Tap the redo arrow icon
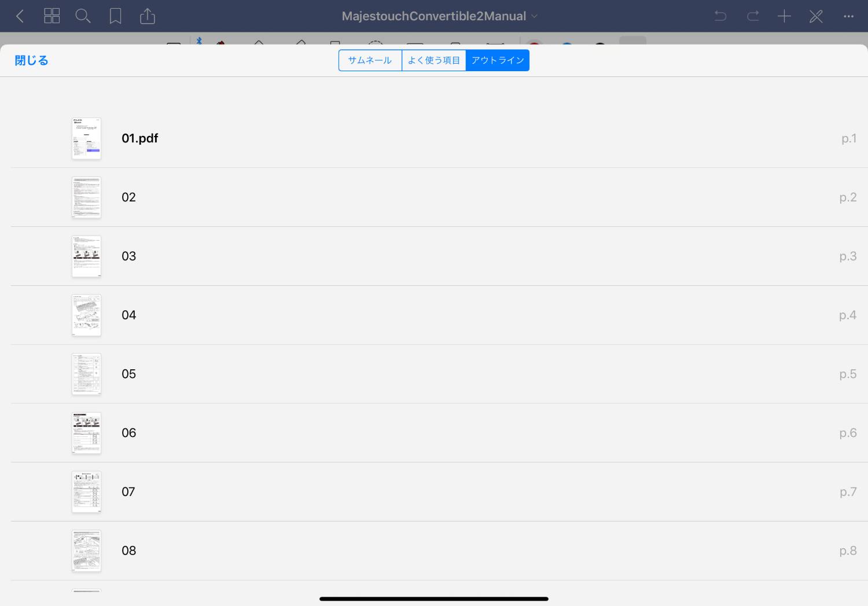 coord(753,16)
